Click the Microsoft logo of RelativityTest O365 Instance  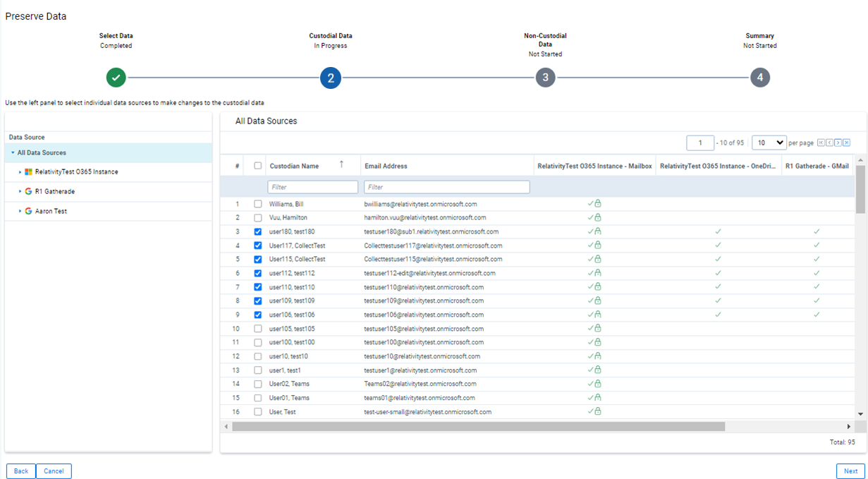coord(28,172)
